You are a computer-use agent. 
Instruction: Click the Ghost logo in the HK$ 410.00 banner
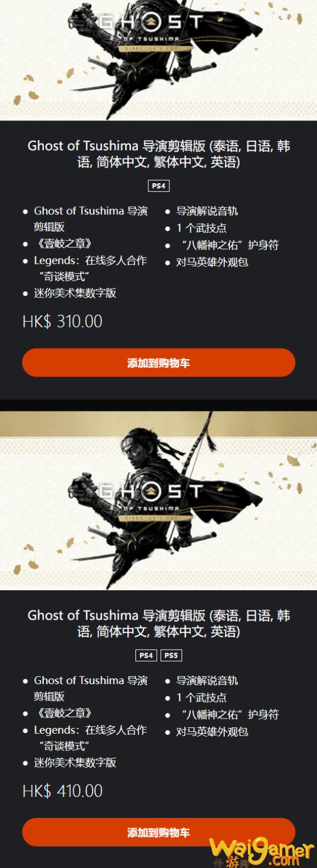[150, 498]
